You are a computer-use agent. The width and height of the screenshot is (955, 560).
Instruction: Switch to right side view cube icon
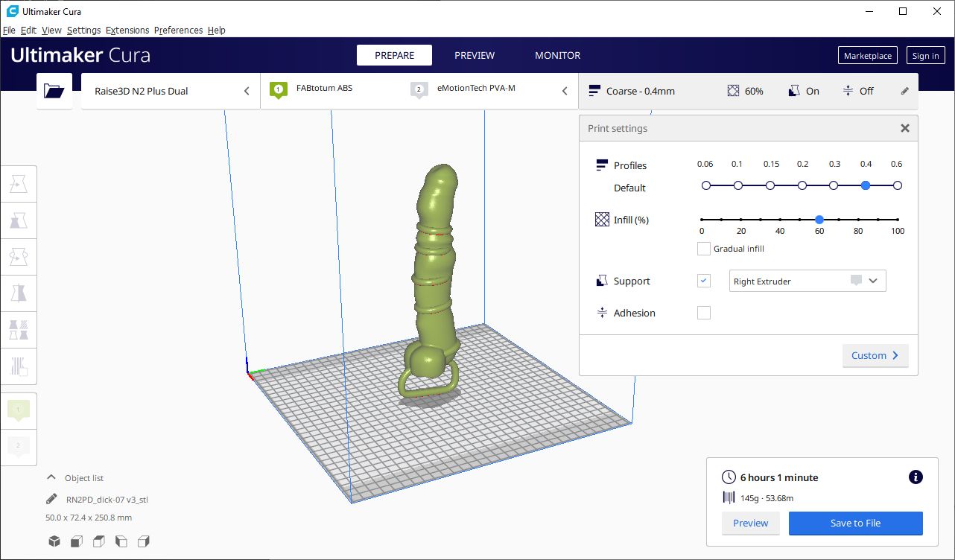point(144,541)
